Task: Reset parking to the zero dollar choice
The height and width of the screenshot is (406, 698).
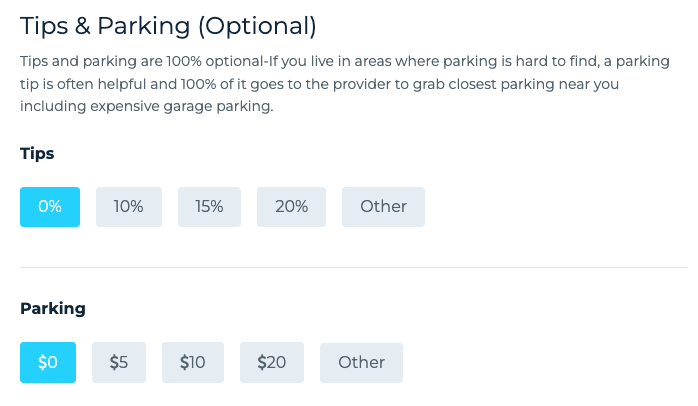Action: click(x=48, y=363)
